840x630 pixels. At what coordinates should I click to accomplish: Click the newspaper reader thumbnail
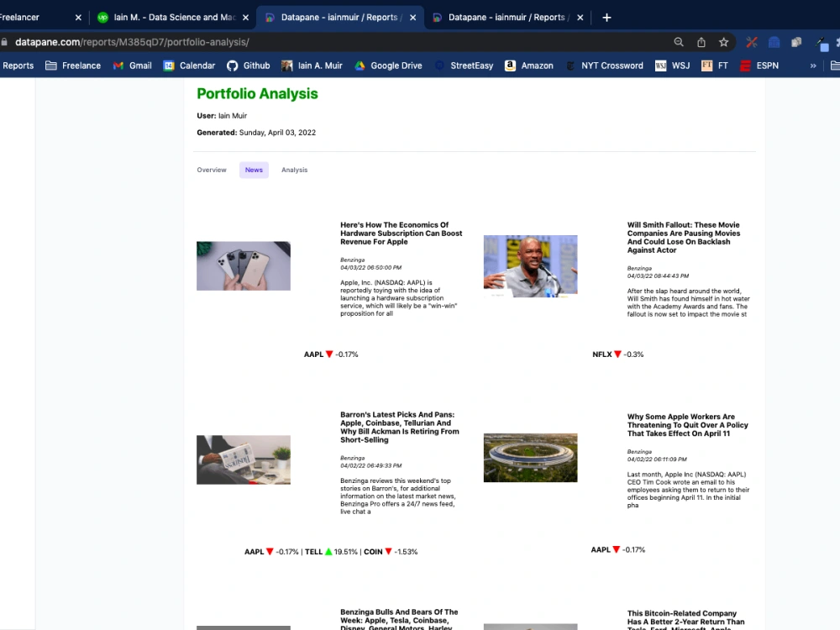tap(244, 459)
